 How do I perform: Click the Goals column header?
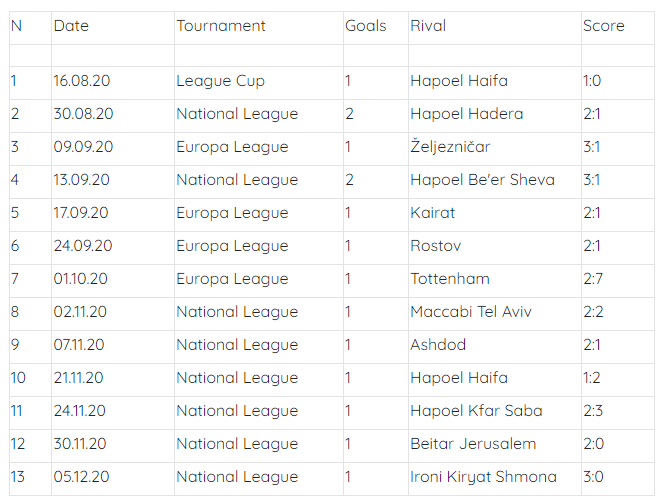[x=365, y=26]
